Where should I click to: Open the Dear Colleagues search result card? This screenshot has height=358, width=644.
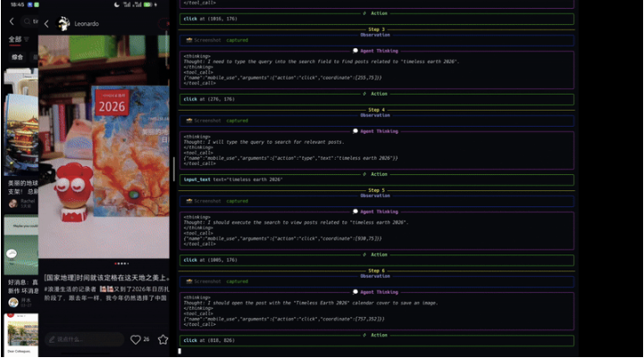point(21,335)
